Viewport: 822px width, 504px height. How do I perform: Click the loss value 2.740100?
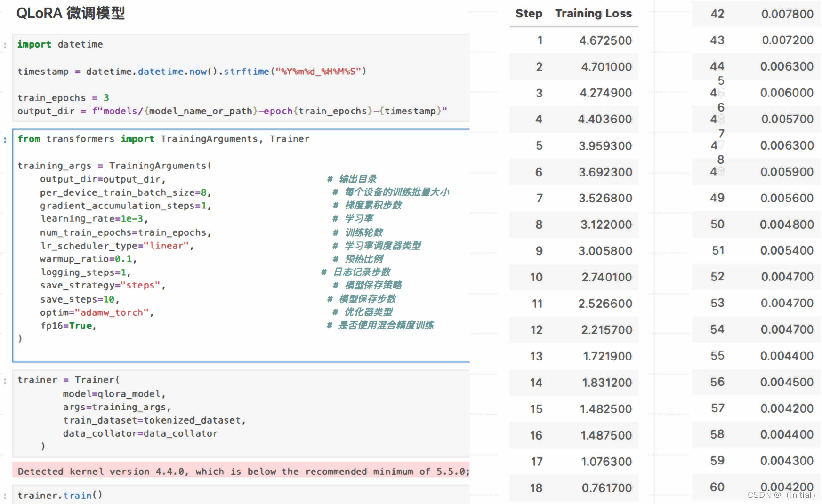point(607,277)
